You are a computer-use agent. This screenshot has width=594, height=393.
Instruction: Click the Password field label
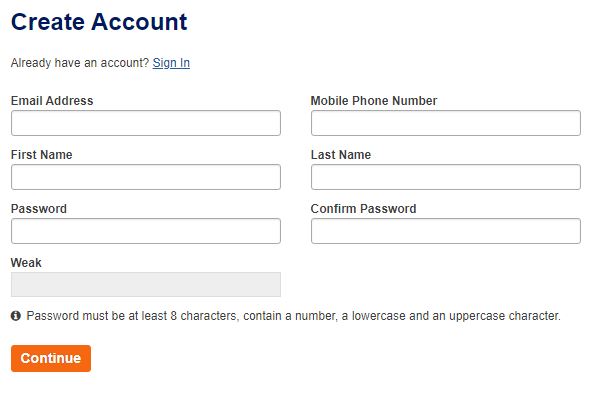click(39, 209)
